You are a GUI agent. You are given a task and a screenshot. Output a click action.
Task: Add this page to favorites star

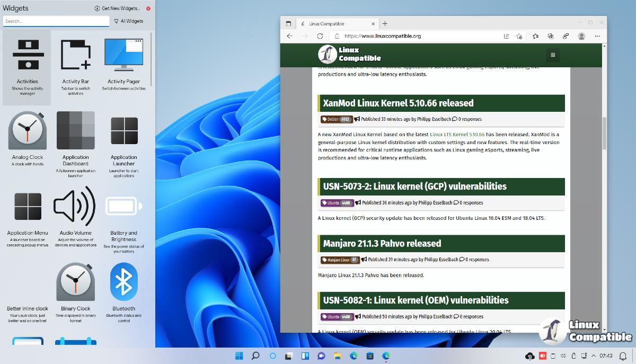click(x=519, y=36)
